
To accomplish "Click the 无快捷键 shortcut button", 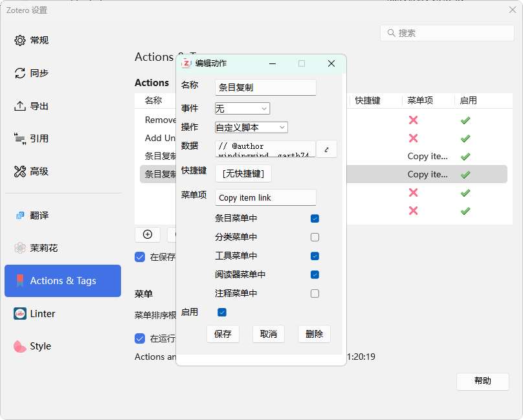I will tap(243, 173).
